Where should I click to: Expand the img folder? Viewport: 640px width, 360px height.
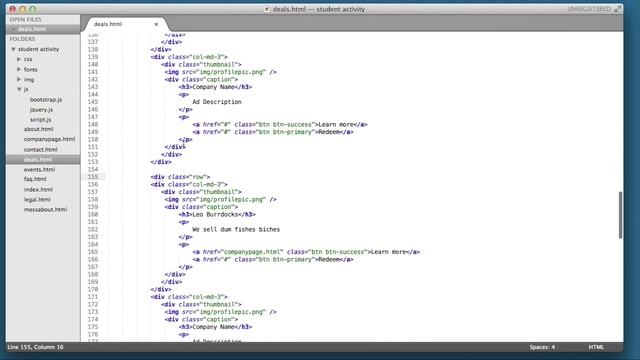coord(19,80)
